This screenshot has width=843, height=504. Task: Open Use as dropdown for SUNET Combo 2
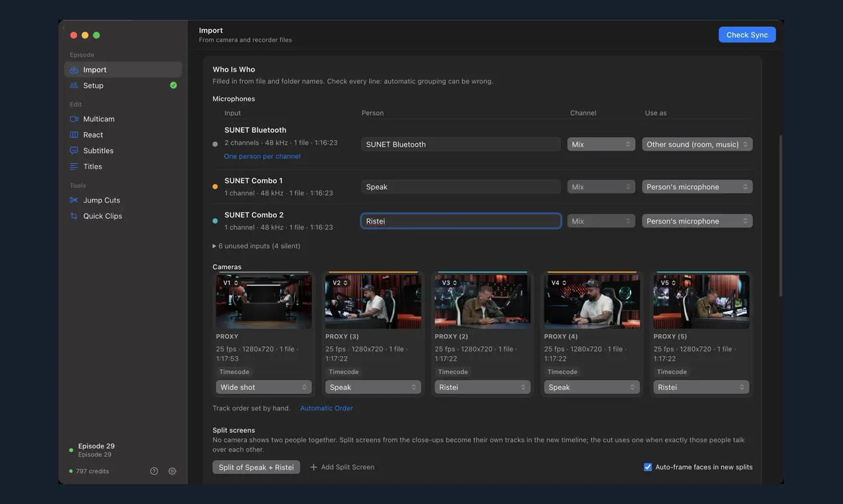pos(697,221)
